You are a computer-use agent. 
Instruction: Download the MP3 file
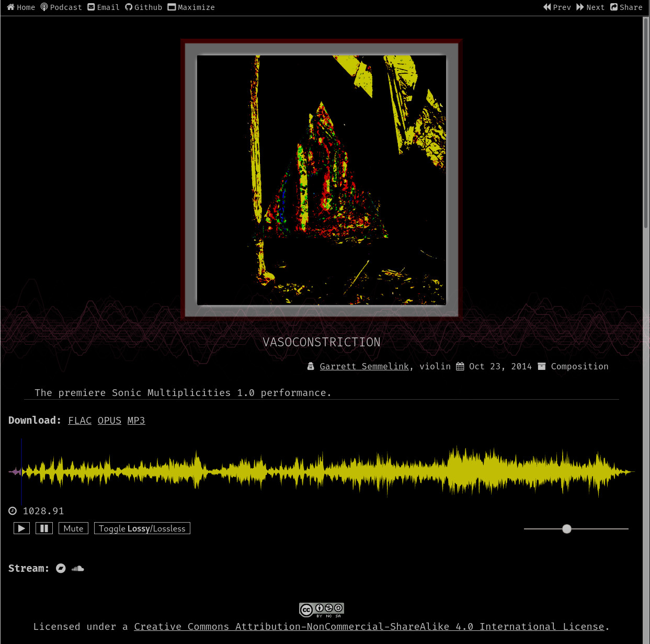(136, 421)
